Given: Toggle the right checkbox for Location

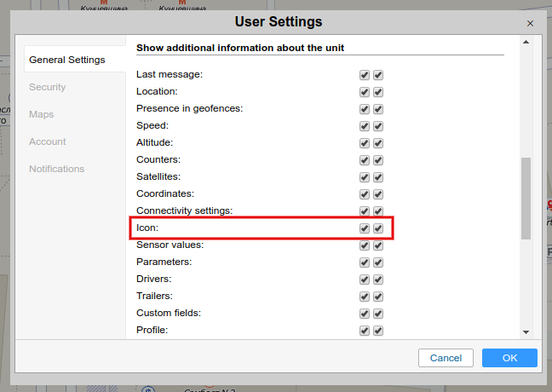Looking at the screenshot, I should point(378,92).
